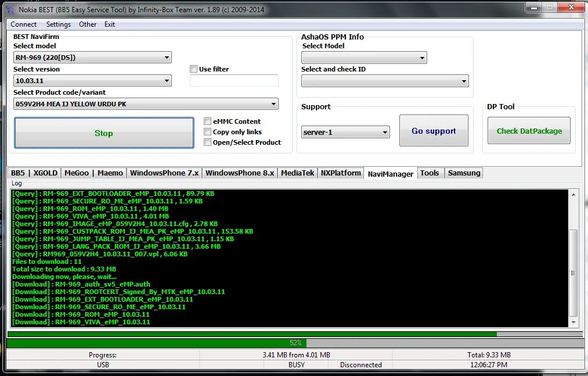Open the Select and check ID dropdown

coord(385,81)
